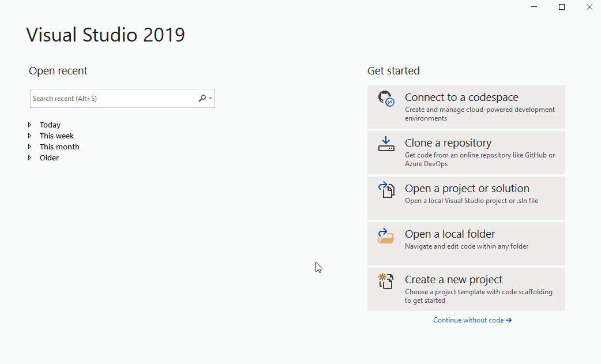Viewport: 601px width, 364px height.
Task: Expand the Today recent projects group
Action: point(31,125)
